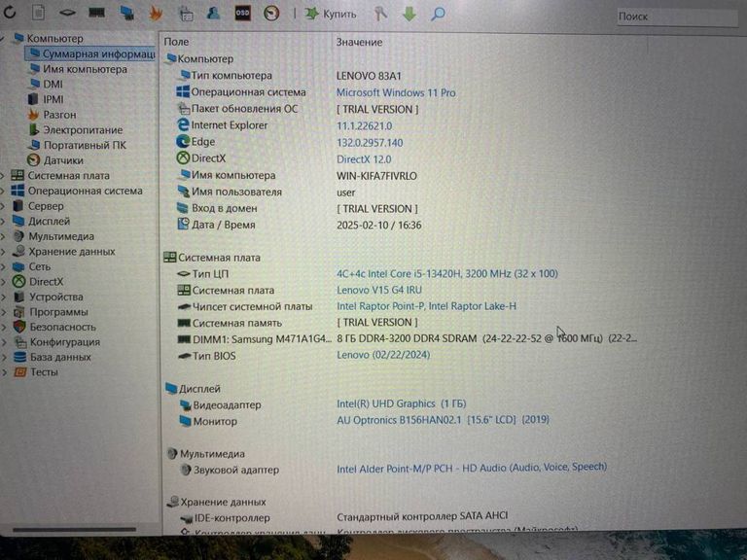Click the Refresh toolbar icon
Image resolution: width=747 pixels, height=560 pixels.
coord(10,13)
